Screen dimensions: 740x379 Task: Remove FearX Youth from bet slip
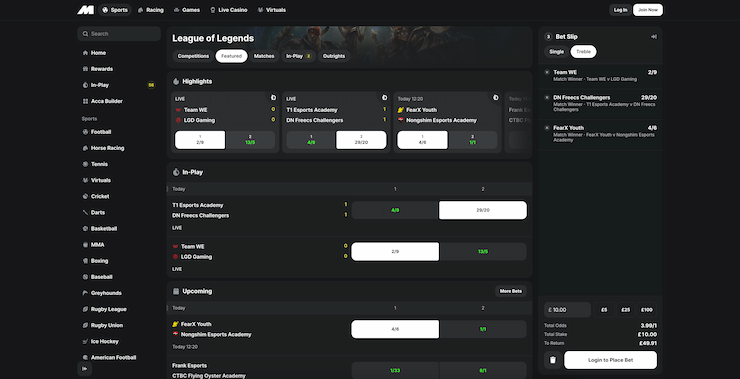coord(547,127)
